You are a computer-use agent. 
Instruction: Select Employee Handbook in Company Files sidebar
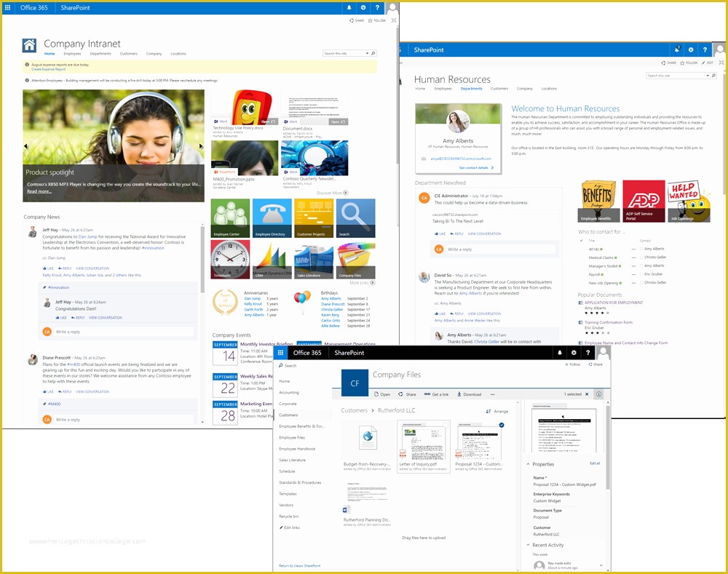[297, 449]
